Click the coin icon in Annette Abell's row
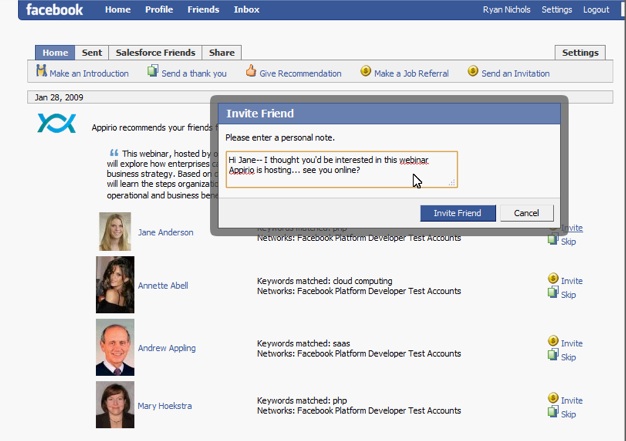 (553, 278)
